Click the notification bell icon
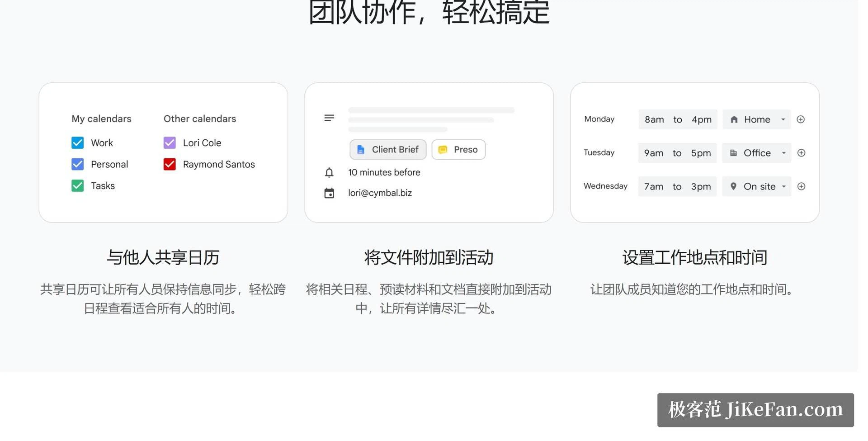The width and height of the screenshot is (868, 441). point(329,172)
